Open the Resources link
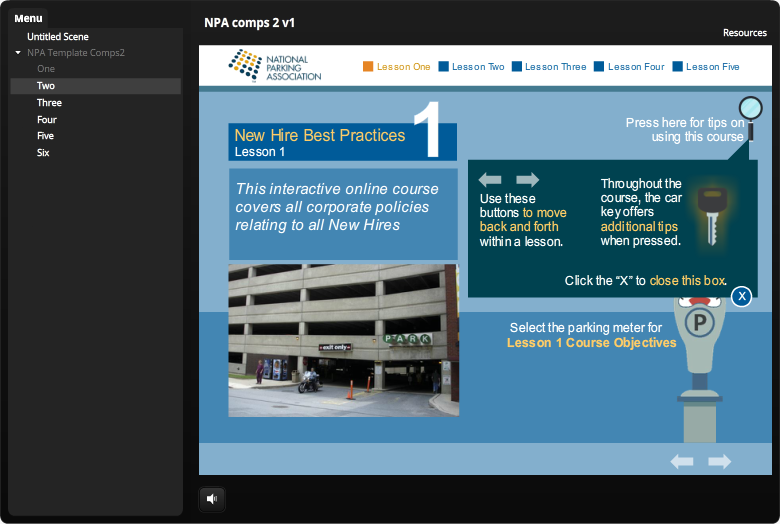The image size is (780, 524). click(x=744, y=33)
